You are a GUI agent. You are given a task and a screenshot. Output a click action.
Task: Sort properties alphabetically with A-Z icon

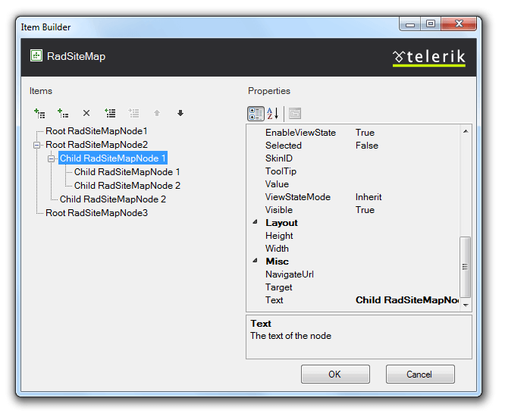[x=273, y=114]
